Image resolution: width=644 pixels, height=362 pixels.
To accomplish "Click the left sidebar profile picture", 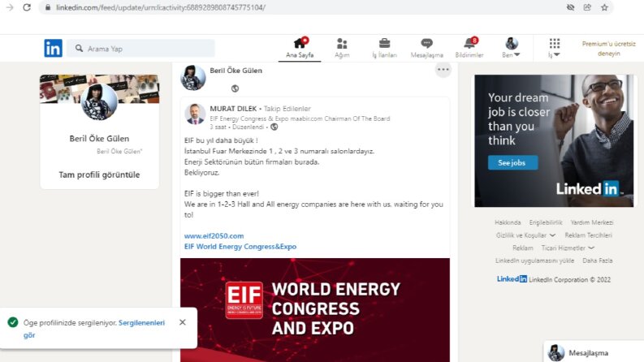I will tap(99, 101).
